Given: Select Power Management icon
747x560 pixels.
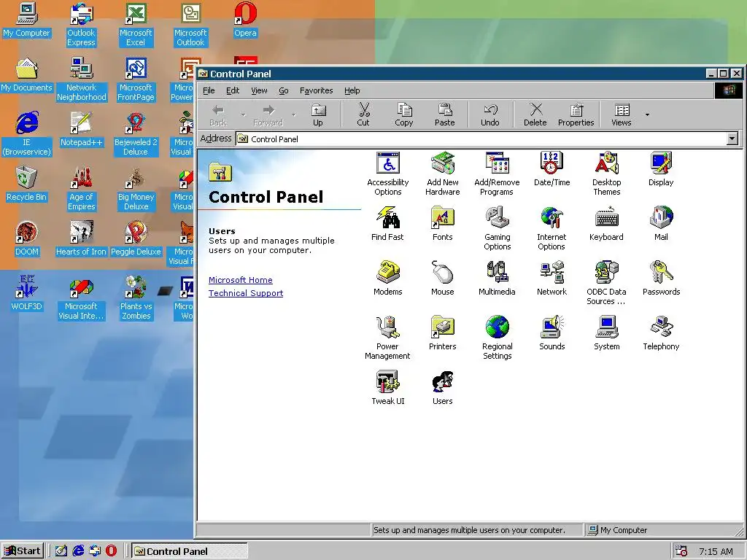Looking at the screenshot, I should [388, 327].
